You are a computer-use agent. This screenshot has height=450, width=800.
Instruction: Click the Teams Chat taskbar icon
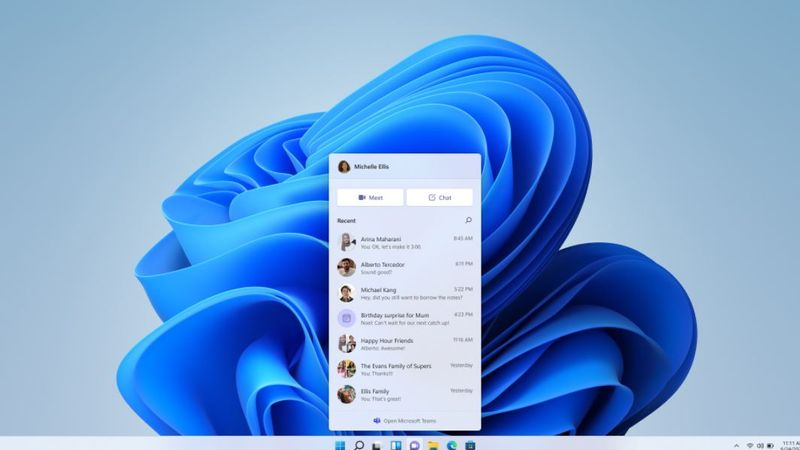(x=414, y=445)
